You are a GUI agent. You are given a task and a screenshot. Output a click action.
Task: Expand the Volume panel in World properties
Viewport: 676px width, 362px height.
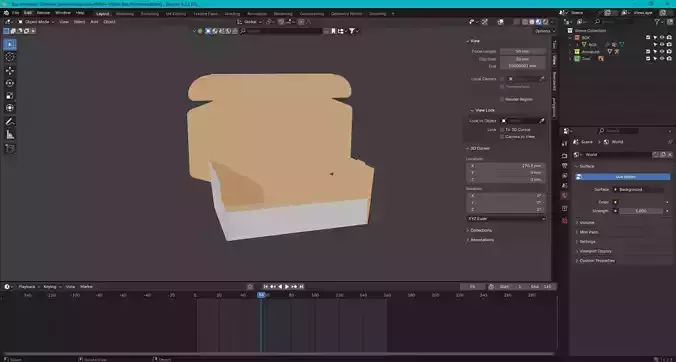587,223
